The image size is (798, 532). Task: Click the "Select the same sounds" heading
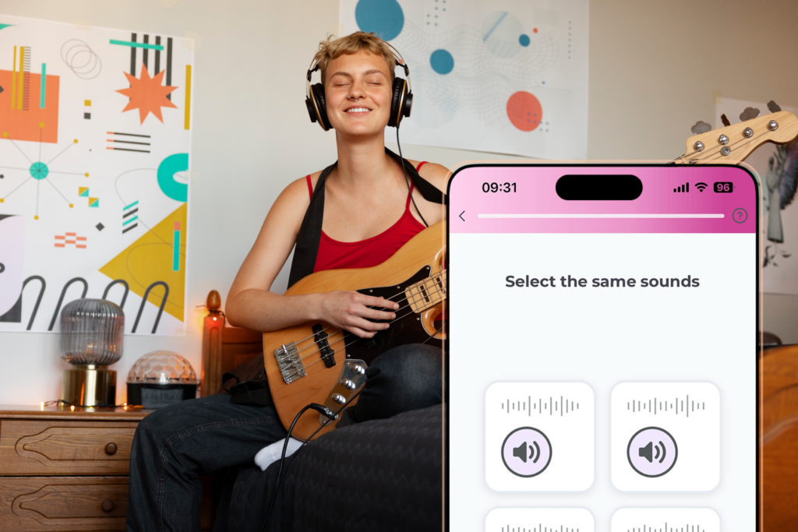click(x=602, y=281)
